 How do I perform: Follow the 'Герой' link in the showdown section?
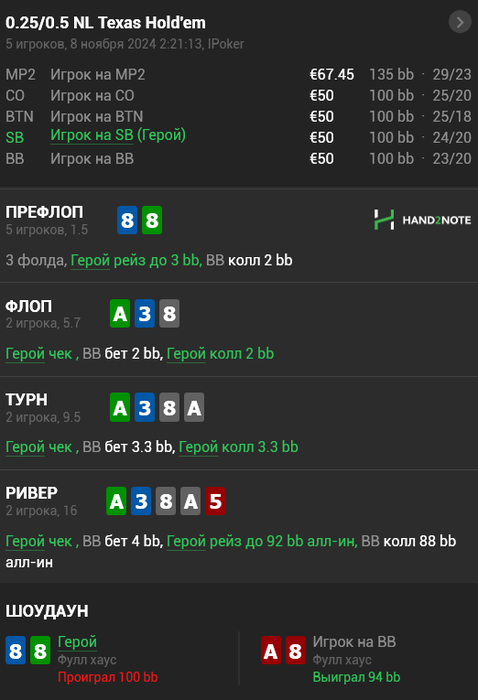tap(77, 642)
